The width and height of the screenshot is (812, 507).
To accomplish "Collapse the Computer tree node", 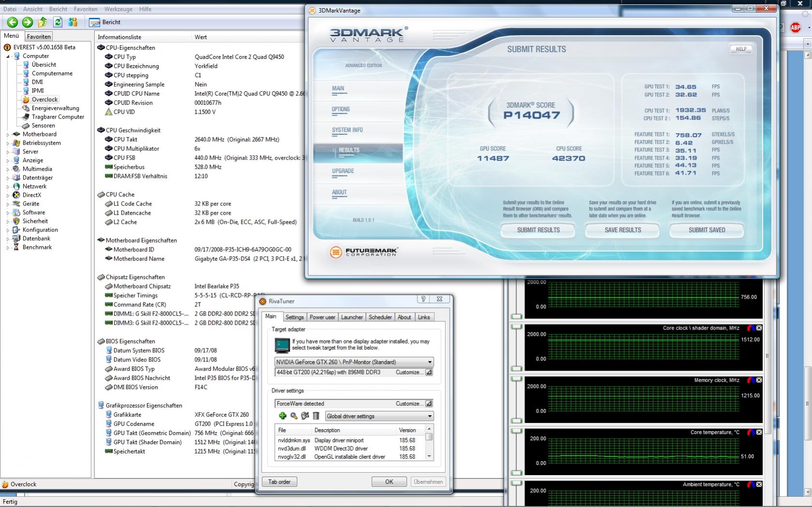I will point(8,56).
